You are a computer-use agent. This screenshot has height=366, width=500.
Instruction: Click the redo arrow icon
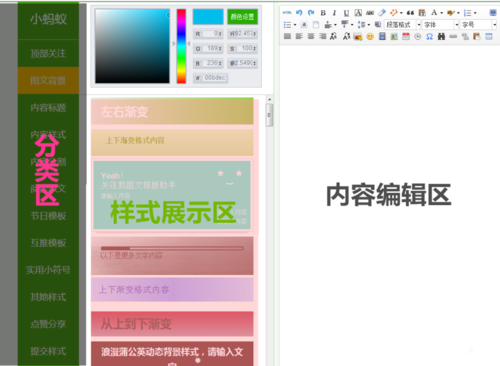311,13
